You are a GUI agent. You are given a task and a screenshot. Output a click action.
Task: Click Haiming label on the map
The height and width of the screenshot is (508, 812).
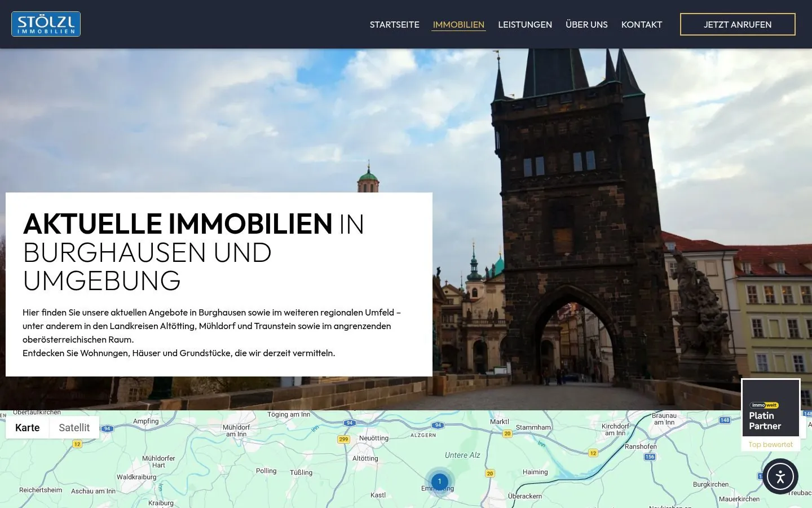pyautogui.click(x=535, y=472)
